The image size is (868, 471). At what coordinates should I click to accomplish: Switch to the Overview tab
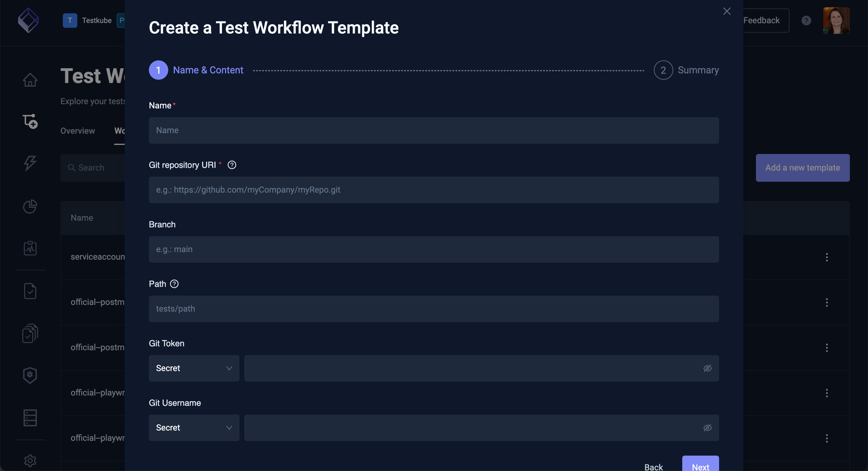pyautogui.click(x=78, y=131)
